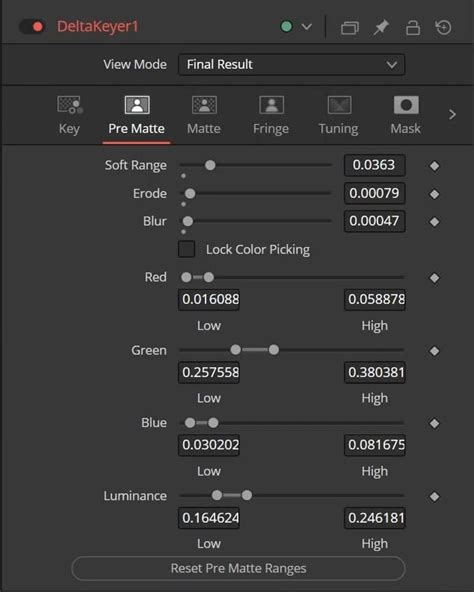
Task: Click Reset Pre Matte Ranges button
Action: tap(238, 568)
